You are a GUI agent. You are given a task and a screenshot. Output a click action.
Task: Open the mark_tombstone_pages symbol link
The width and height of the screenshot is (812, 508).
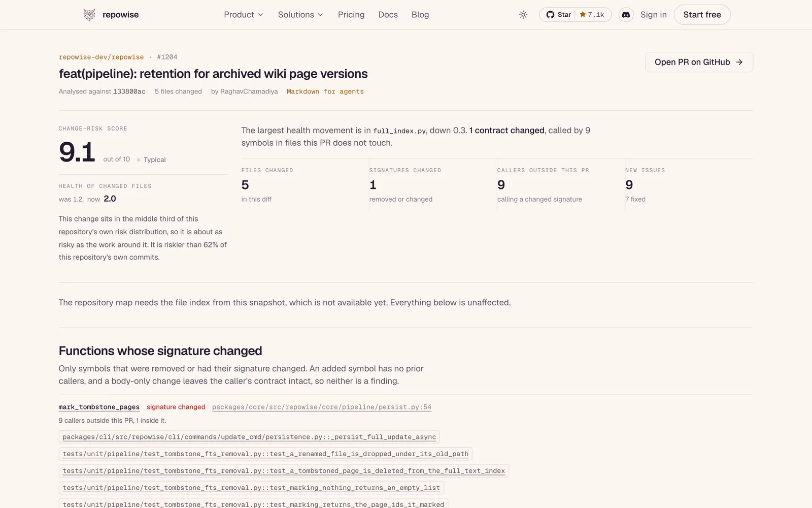(99, 407)
